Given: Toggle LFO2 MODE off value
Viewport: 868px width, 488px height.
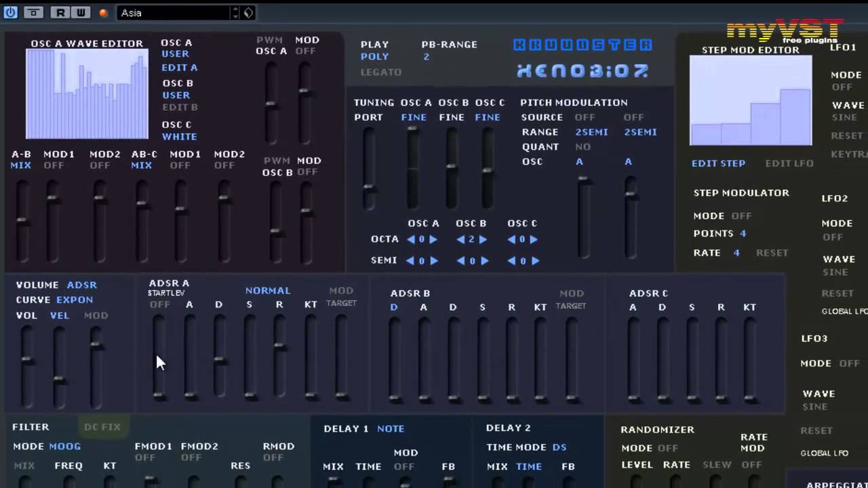Looking at the screenshot, I should pyautogui.click(x=833, y=237).
